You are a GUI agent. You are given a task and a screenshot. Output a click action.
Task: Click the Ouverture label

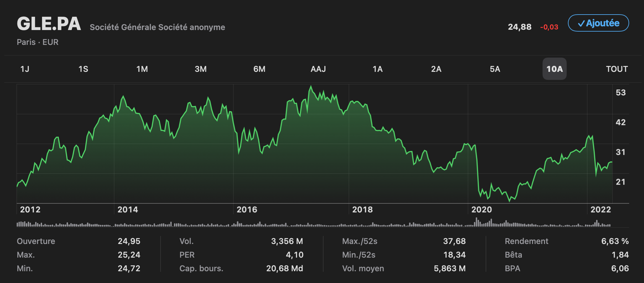[36, 241]
